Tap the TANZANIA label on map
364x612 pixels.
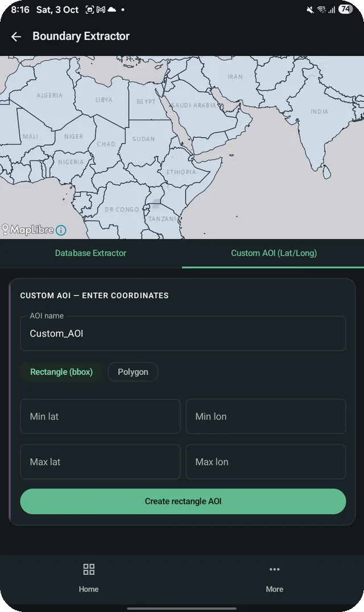coord(163,219)
